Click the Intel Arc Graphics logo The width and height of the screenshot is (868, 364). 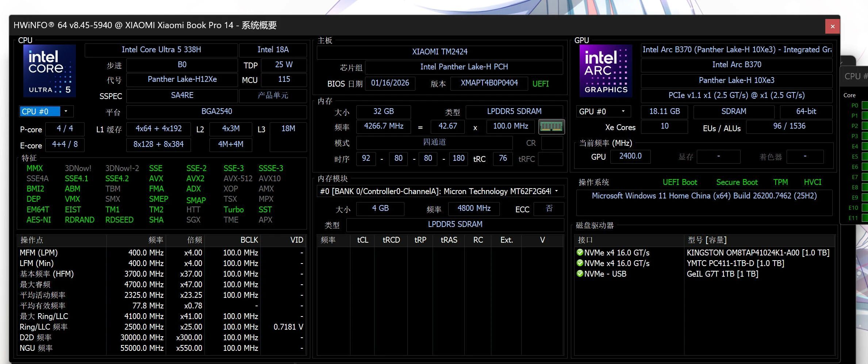click(x=606, y=71)
